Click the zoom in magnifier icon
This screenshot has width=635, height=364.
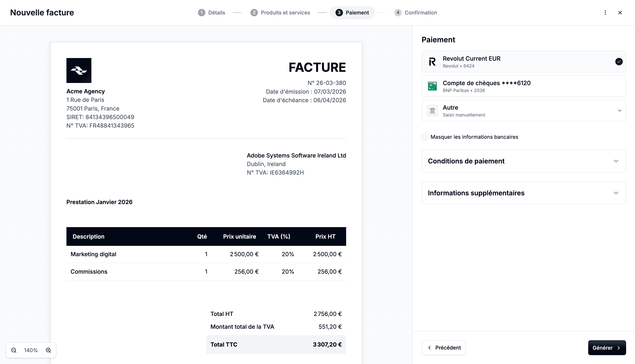[48, 350]
